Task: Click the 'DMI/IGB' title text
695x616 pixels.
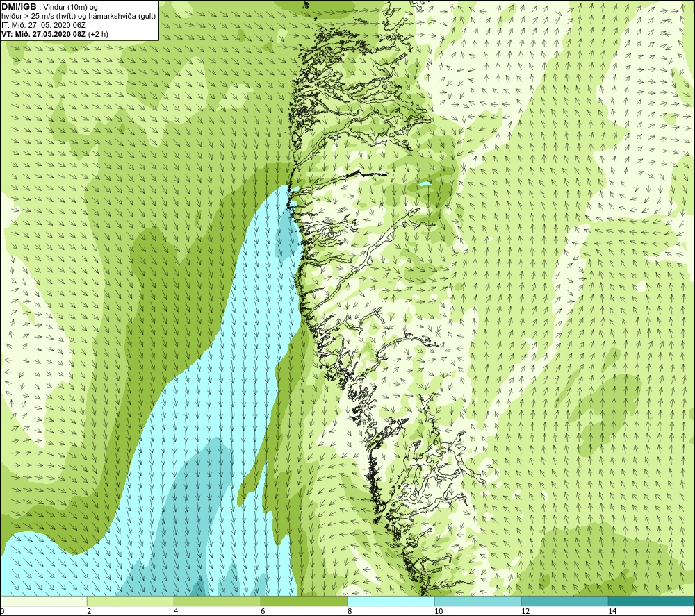Action: (19, 7)
